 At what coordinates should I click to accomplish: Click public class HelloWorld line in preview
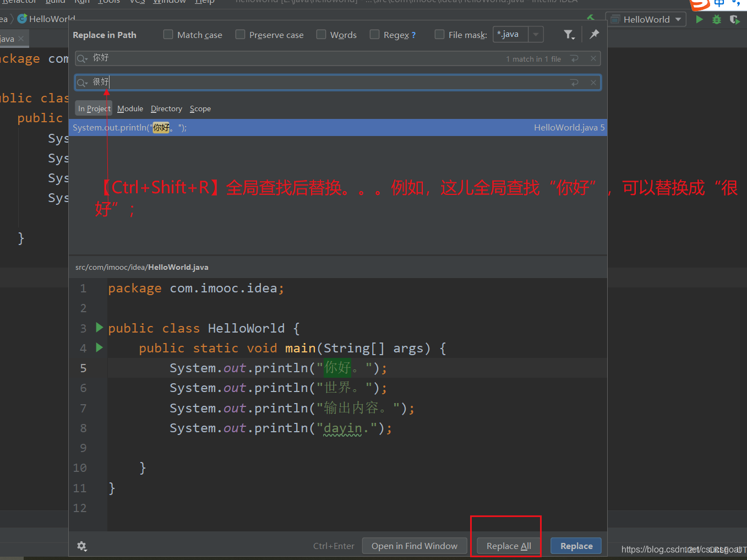click(204, 328)
